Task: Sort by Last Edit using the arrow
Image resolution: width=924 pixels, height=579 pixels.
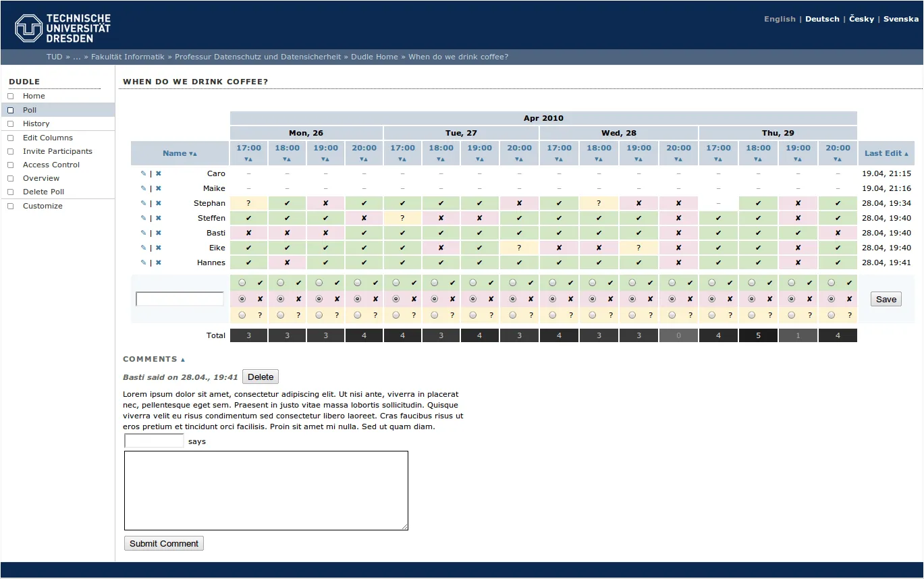Action: click(x=906, y=153)
